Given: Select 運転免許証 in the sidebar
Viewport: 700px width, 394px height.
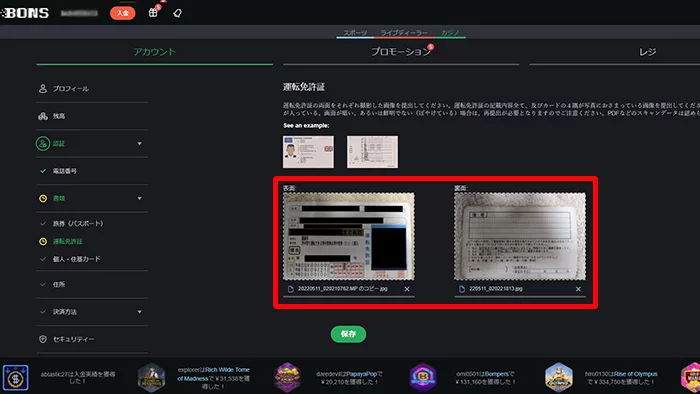Looking at the screenshot, I should 67,241.
